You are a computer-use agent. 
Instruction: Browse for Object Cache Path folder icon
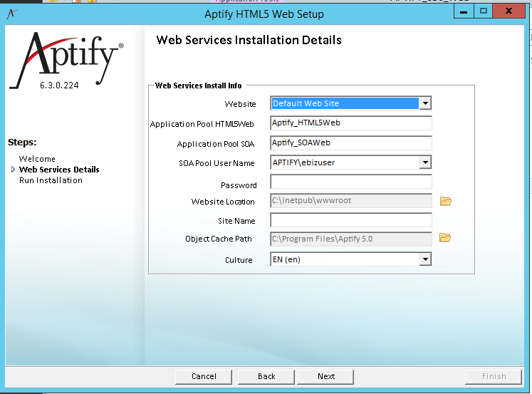click(x=445, y=237)
